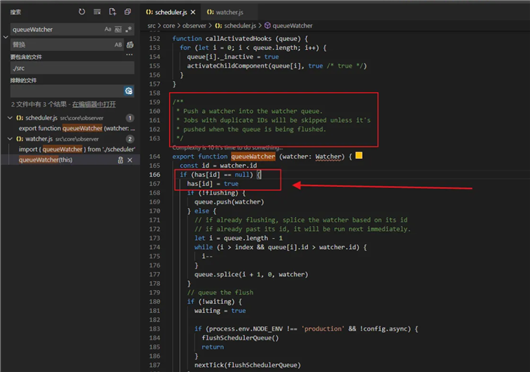Click Watcher type in function signature

pyautogui.click(x=328, y=156)
